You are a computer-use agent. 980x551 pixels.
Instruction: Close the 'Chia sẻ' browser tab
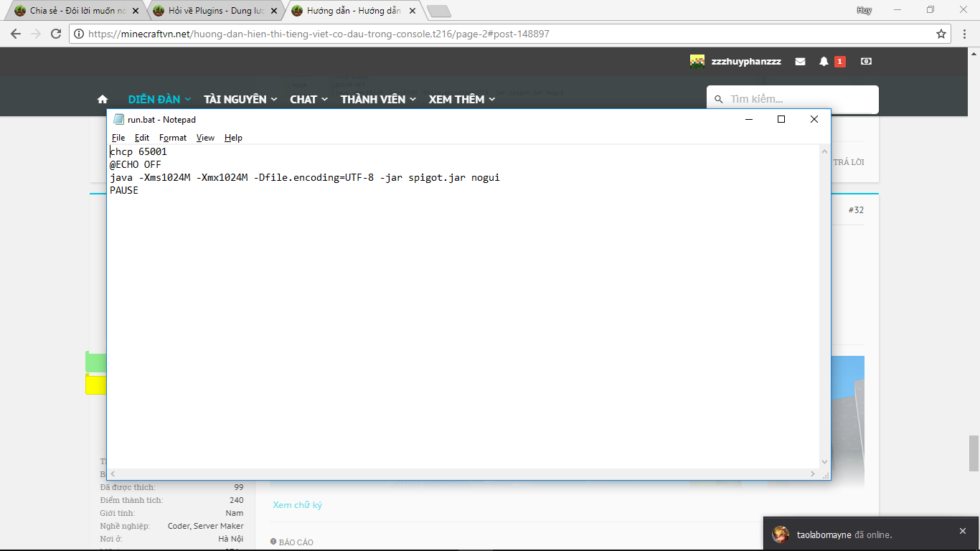point(136,11)
